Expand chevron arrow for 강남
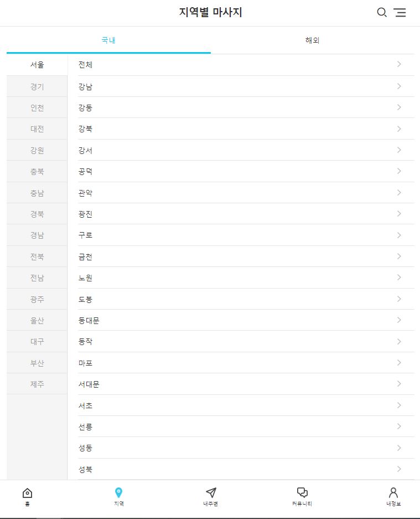Image resolution: width=420 pixels, height=519 pixels. 399,86
